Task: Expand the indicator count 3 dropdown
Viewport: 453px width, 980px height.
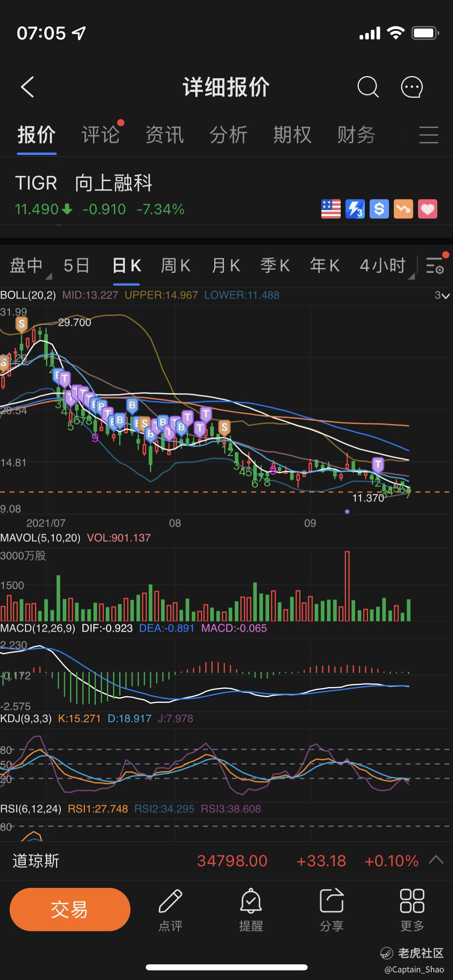Action: [x=442, y=296]
